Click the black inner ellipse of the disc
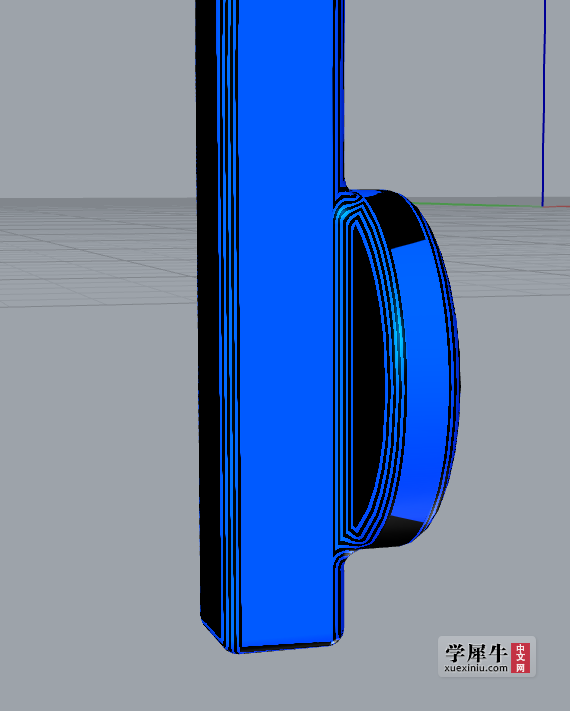Screen dimensions: 570x711 [366, 376]
